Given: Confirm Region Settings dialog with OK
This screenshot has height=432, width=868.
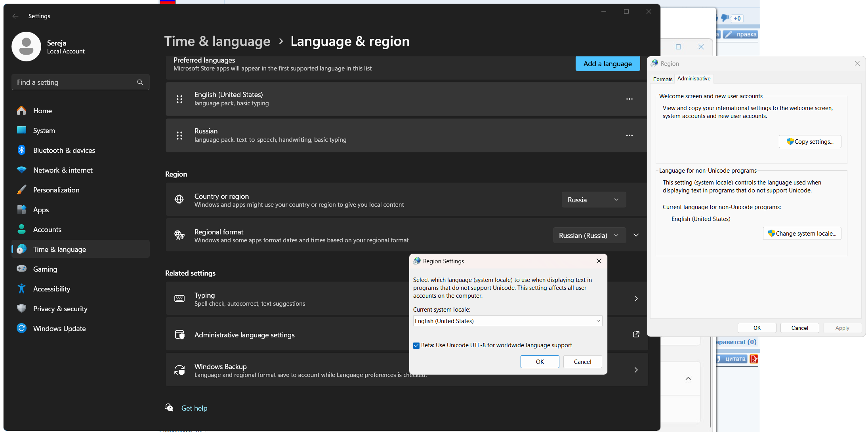Looking at the screenshot, I should (540, 362).
